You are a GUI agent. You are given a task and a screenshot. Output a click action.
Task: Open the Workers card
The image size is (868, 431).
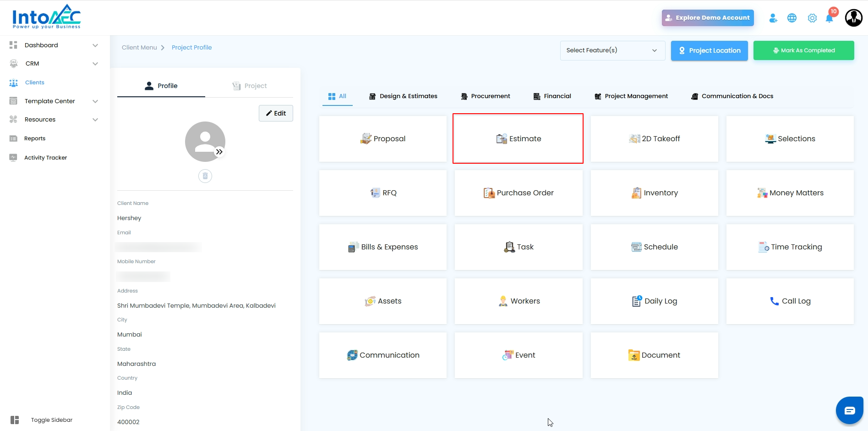[519, 301]
